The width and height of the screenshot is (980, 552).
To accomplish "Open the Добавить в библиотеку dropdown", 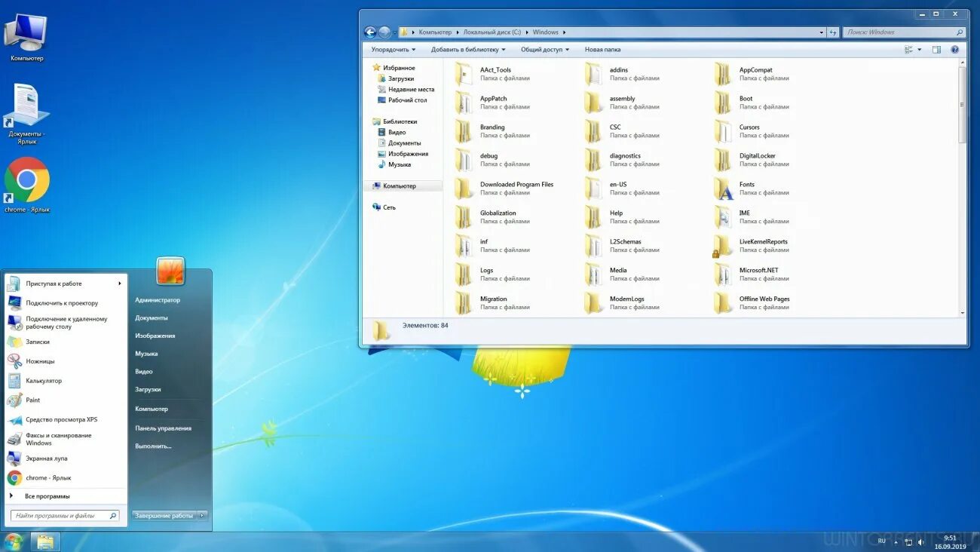I will pos(468,50).
